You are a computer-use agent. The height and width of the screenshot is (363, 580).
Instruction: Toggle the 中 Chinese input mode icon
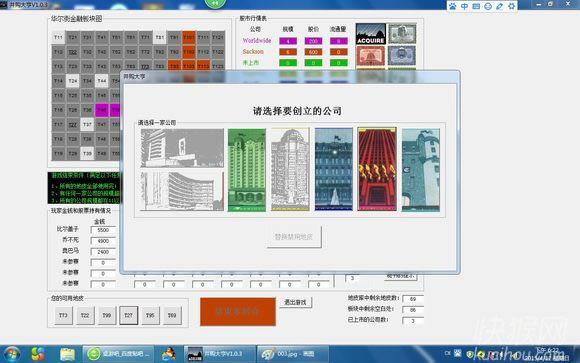pos(465,6)
